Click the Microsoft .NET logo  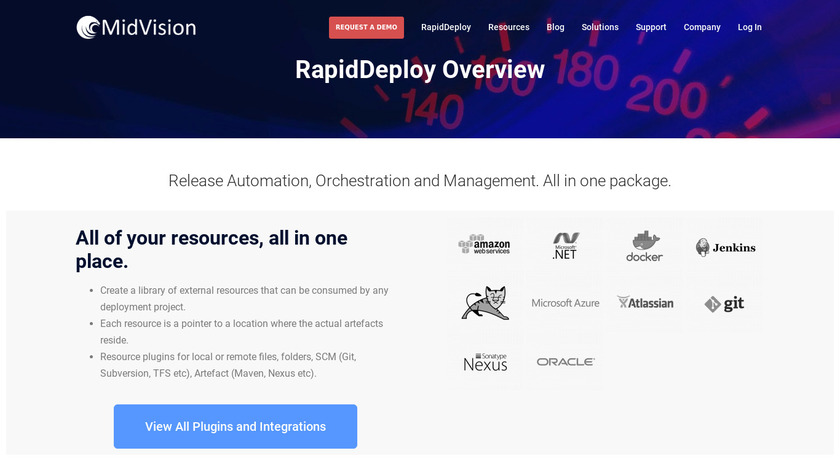pos(566,245)
